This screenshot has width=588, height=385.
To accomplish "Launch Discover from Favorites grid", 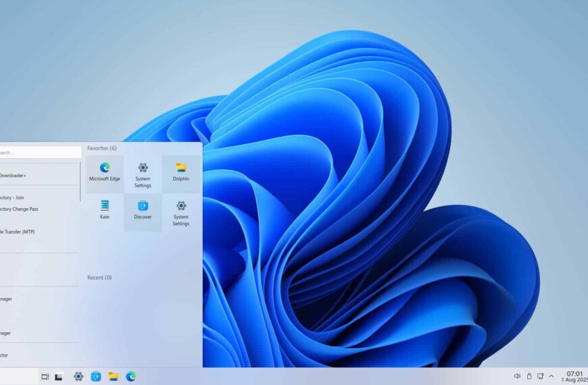I will (x=143, y=212).
